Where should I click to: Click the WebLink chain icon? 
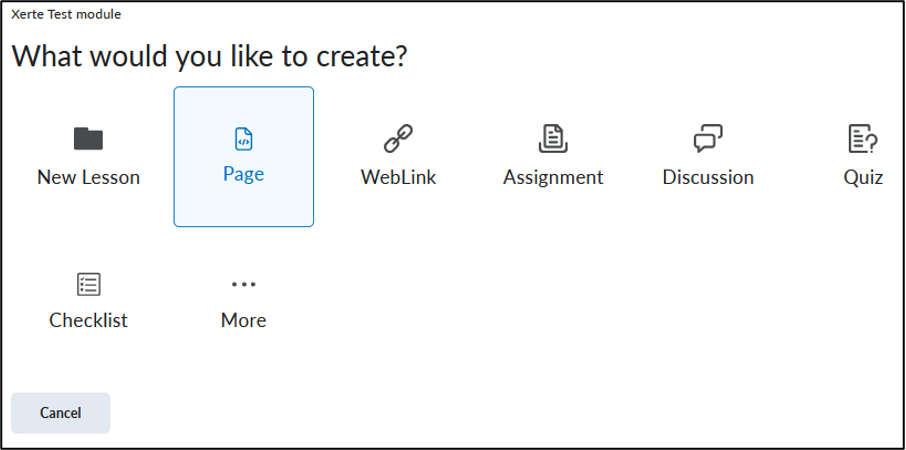(398, 139)
